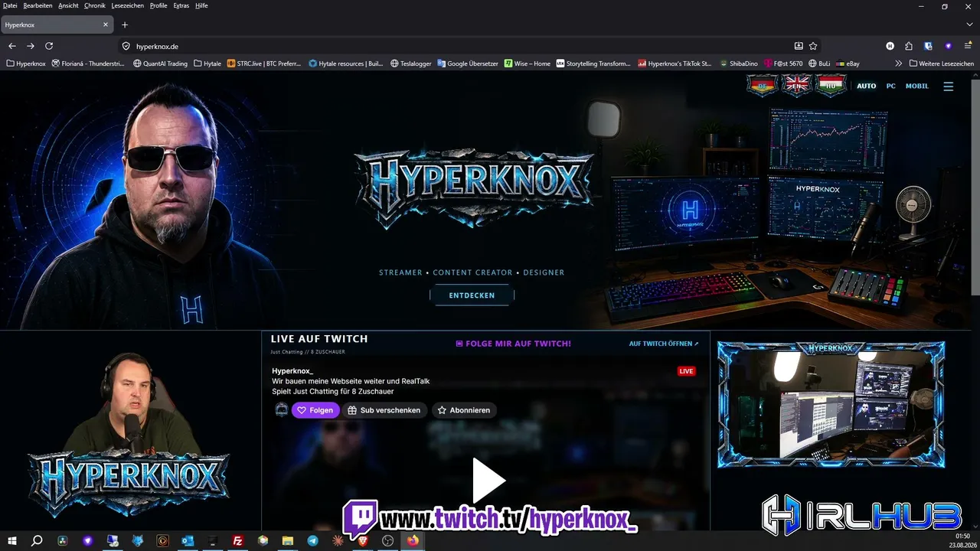Select the AUTO layout mode
Screen dimensions: 980x551
(866, 86)
